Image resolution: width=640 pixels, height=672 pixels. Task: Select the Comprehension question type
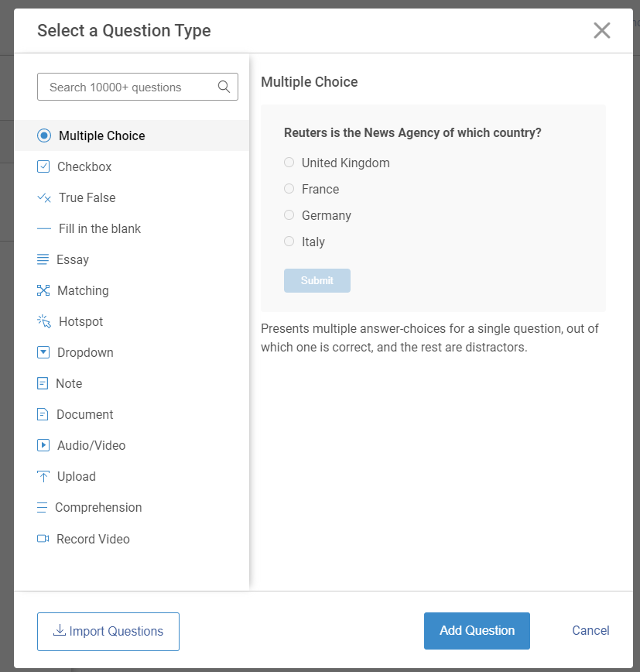click(98, 507)
